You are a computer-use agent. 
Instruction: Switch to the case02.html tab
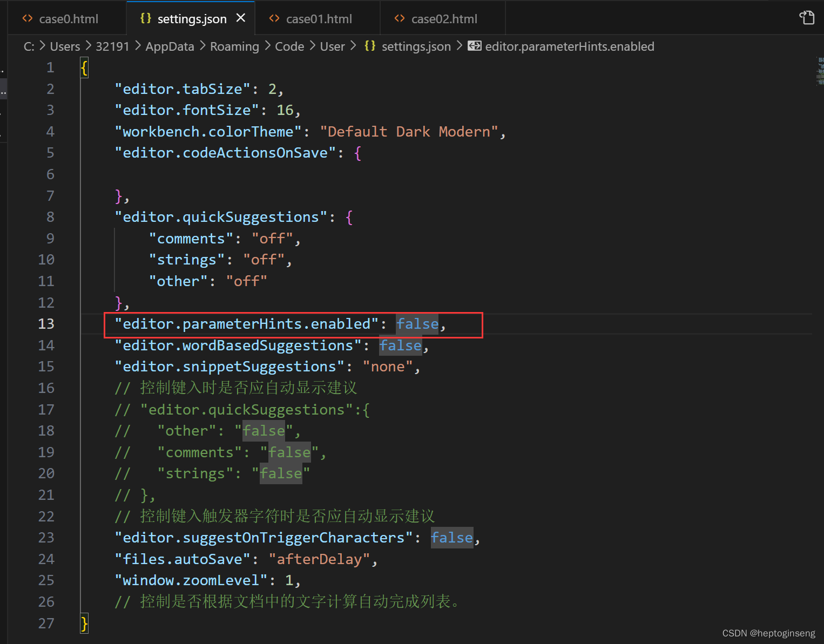point(444,18)
